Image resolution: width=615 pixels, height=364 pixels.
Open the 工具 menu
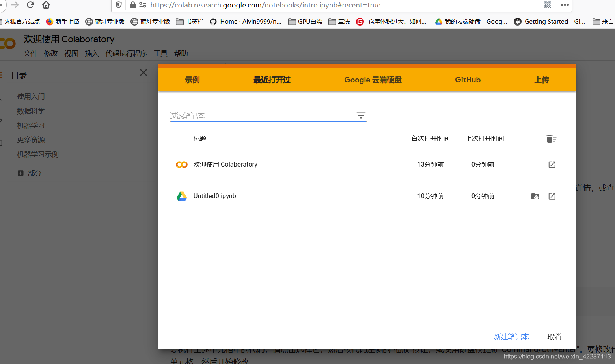[160, 54]
